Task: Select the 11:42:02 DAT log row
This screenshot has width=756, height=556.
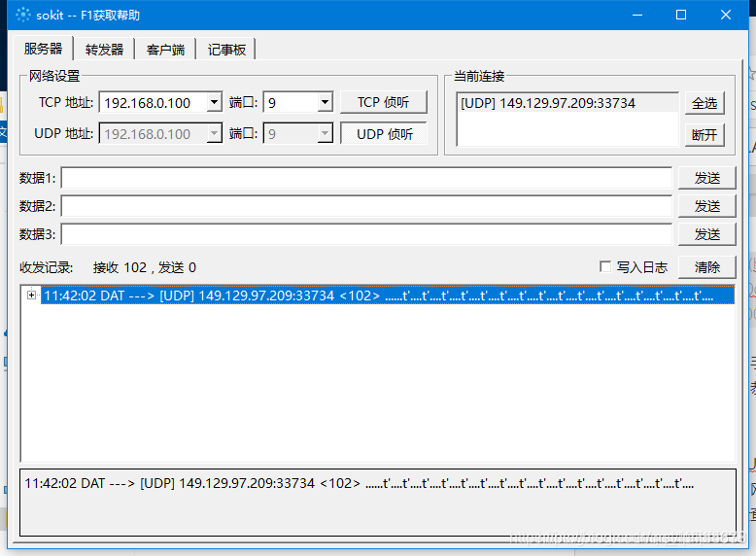Action: point(388,295)
